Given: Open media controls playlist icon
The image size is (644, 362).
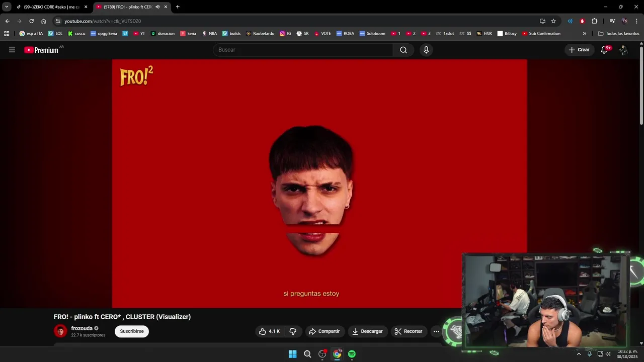Looking at the screenshot, I should (x=612, y=21).
